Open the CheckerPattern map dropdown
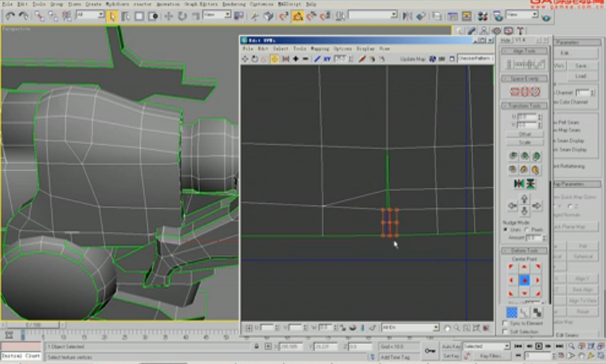Screen dimensions: 606x364 475,58
